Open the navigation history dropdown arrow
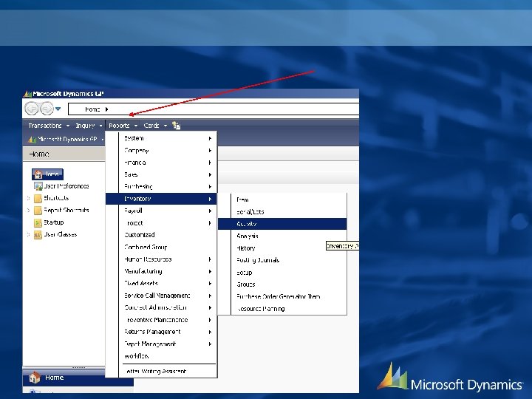This screenshot has width=532, height=399. (x=58, y=109)
